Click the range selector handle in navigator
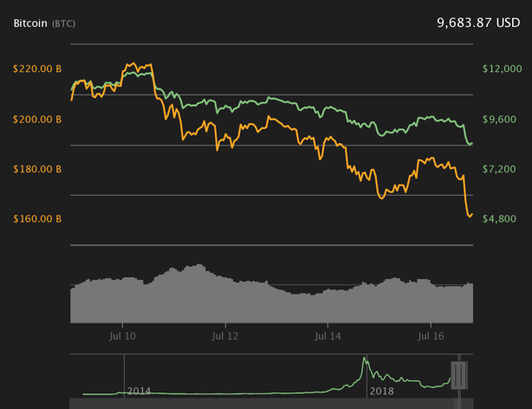 click(x=459, y=375)
